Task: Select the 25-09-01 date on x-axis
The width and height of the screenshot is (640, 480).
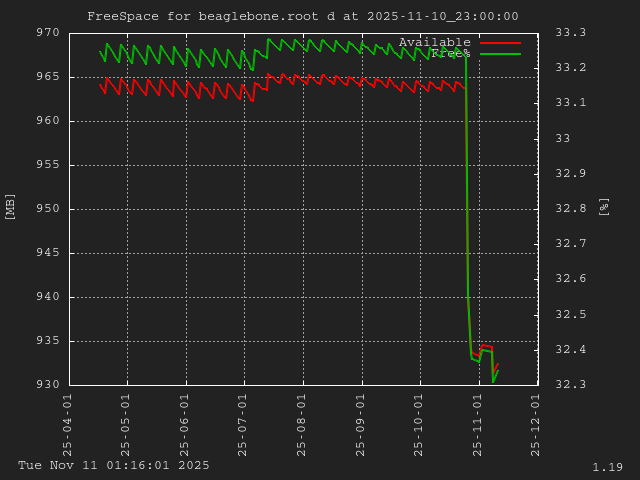Action: pyautogui.click(x=362, y=424)
